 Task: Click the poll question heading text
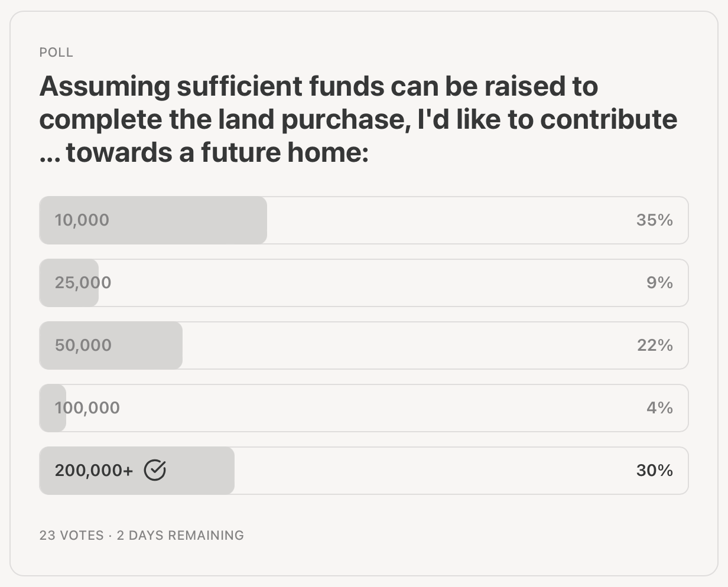357,119
